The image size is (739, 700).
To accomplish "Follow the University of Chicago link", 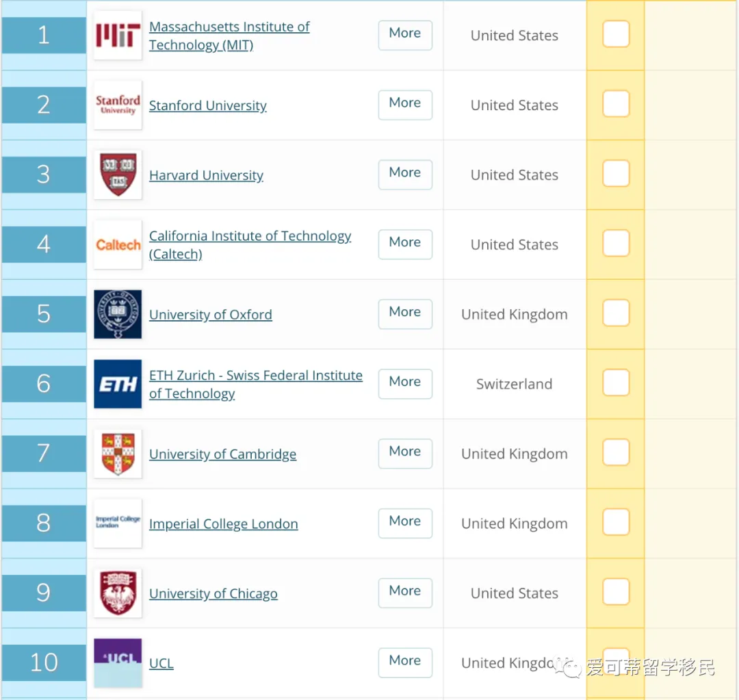I will [213, 594].
